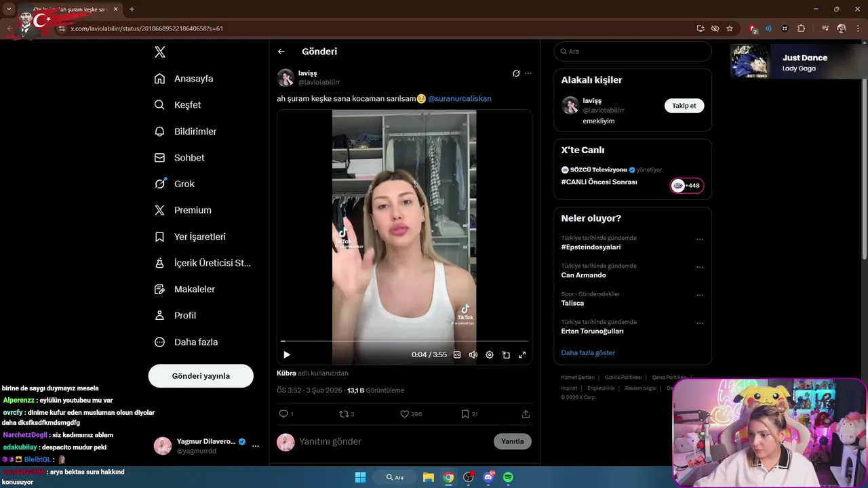Image resolution: width=868 pixels, height=488 pixels.
Task: Open Discord from the taskbar
Action: (x=488, y=477)
